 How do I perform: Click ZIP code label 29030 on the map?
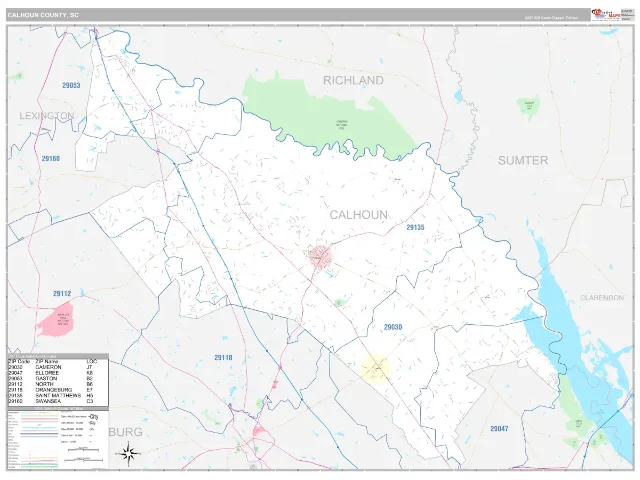[393, 327]
